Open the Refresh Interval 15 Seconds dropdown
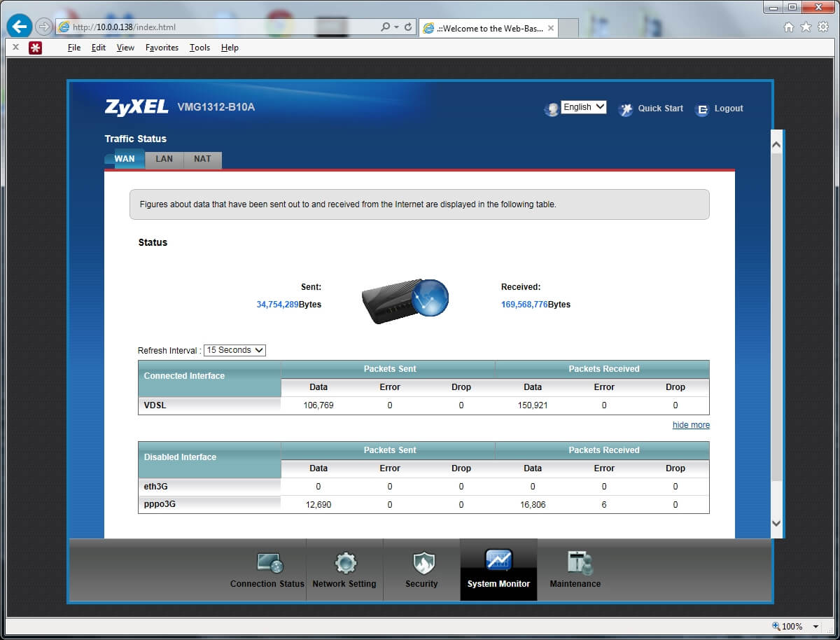The height and width of the screenshot is (640, 840). click(x=234, y=350)
